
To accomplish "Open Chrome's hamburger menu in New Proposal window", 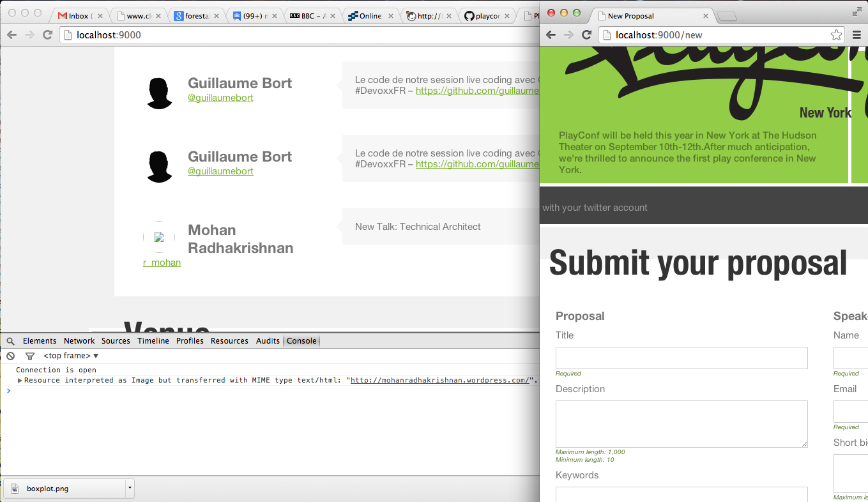I will click(857, 35).
